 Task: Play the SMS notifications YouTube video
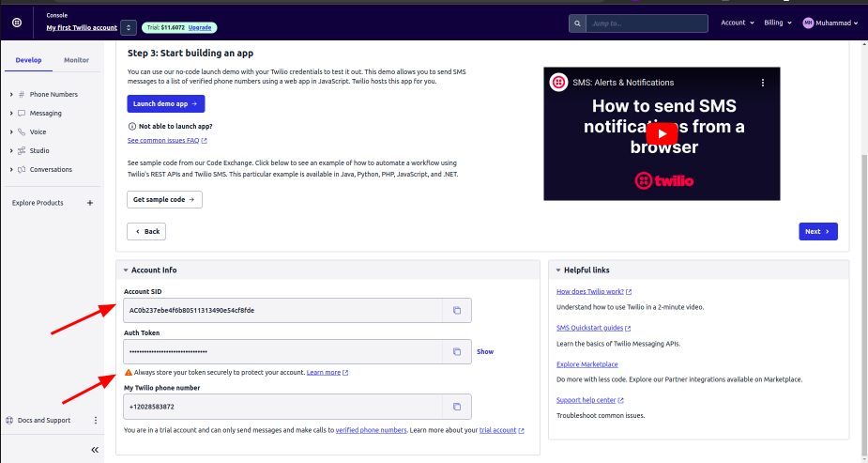662,133
